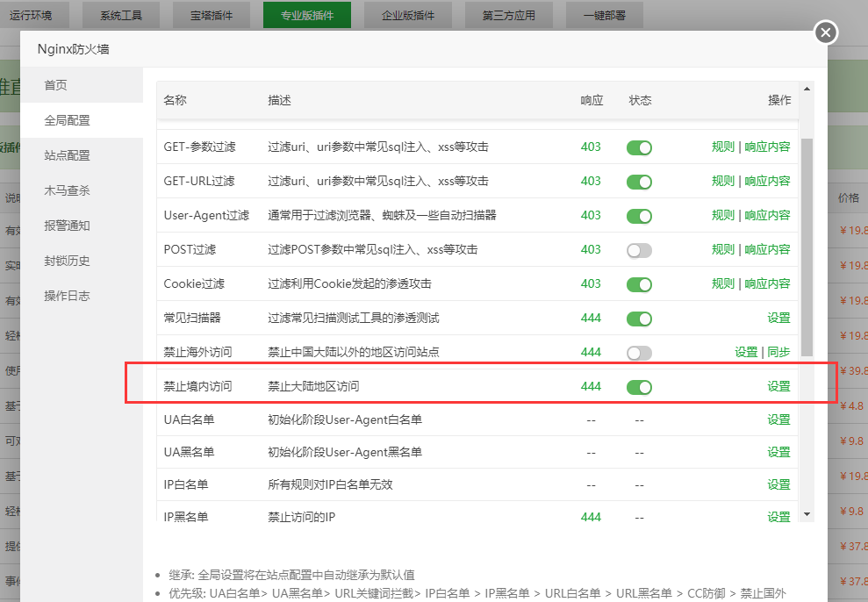The height and width of the screenshot is (602, 868).
Task: Turn on 禁止海外访问 switch
Action: pyautogui.click(x=639, y=353)
